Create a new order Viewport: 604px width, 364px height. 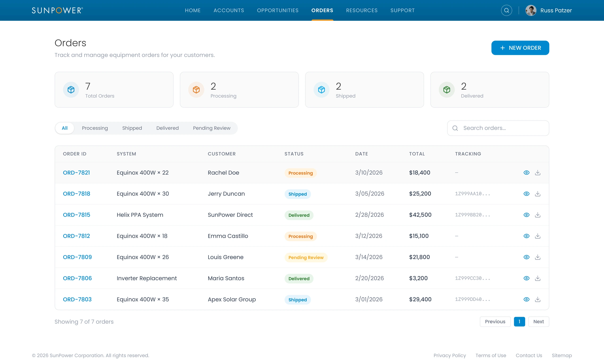[520, 48]
